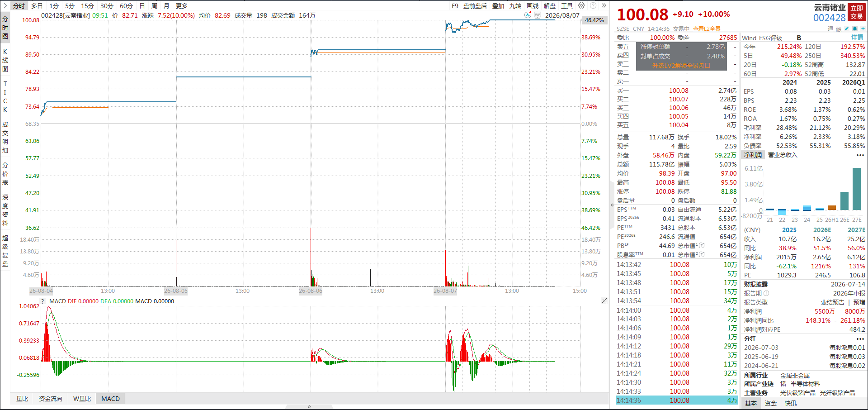Open the ESG 详情 link
Image resolution: width=868 pixels, height=410 pixels.
click(x=857, y=38)
